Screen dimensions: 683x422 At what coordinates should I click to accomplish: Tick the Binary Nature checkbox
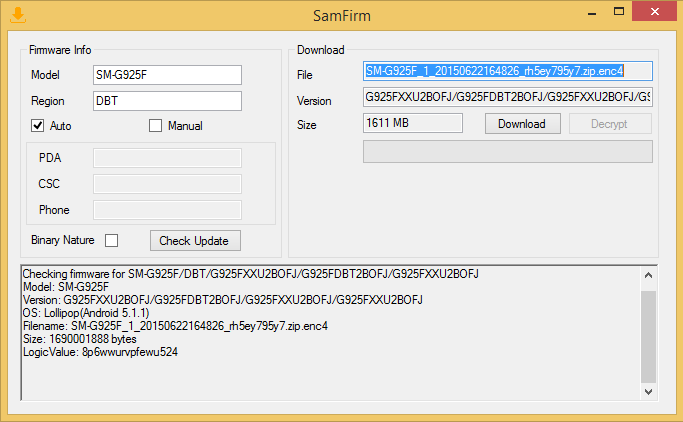[x=112, y=240]
